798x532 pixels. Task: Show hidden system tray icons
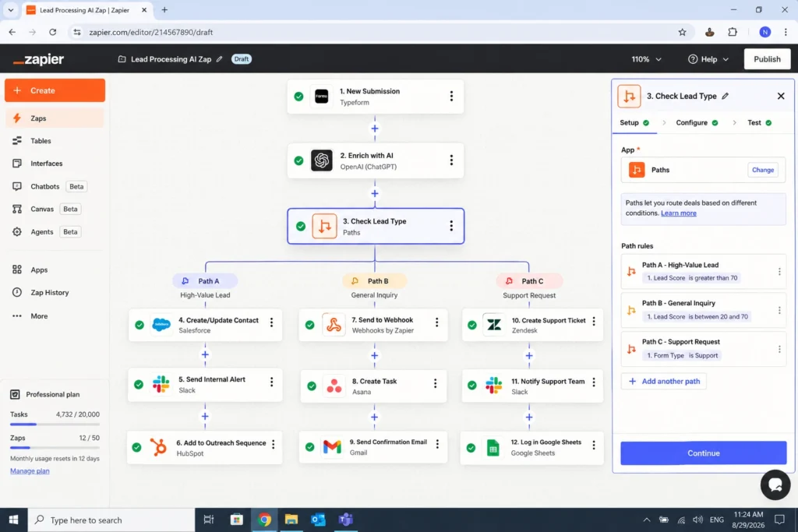click(646, 520)
